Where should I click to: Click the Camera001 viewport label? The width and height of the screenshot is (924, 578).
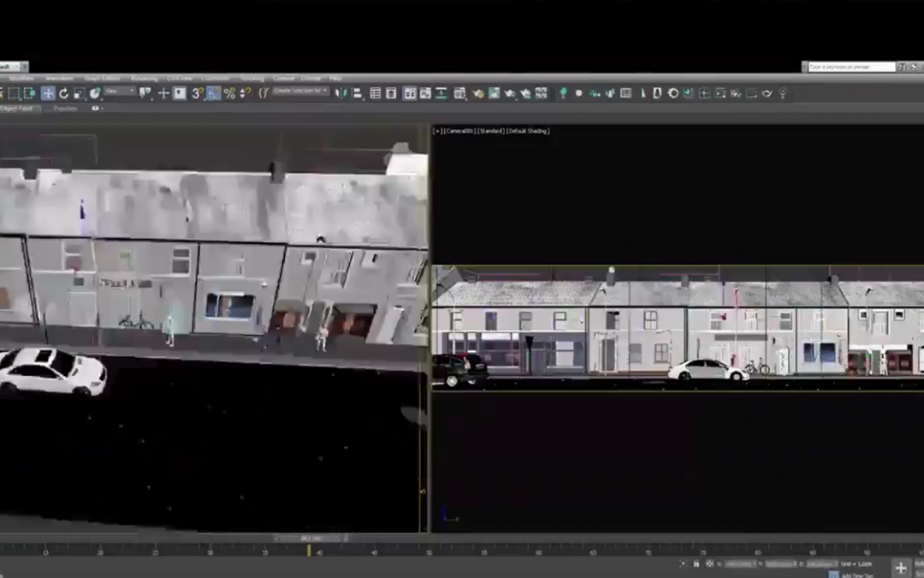click(460, 131)
